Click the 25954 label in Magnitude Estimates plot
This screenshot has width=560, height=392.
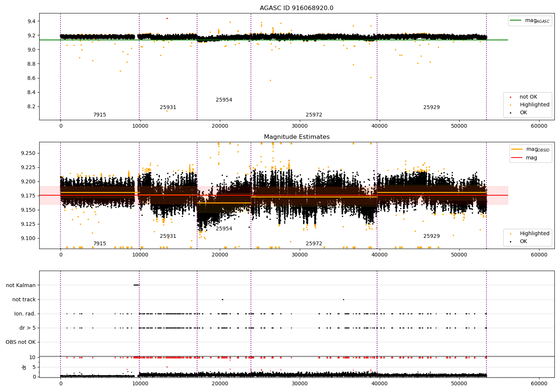click(x=224, y=229)
